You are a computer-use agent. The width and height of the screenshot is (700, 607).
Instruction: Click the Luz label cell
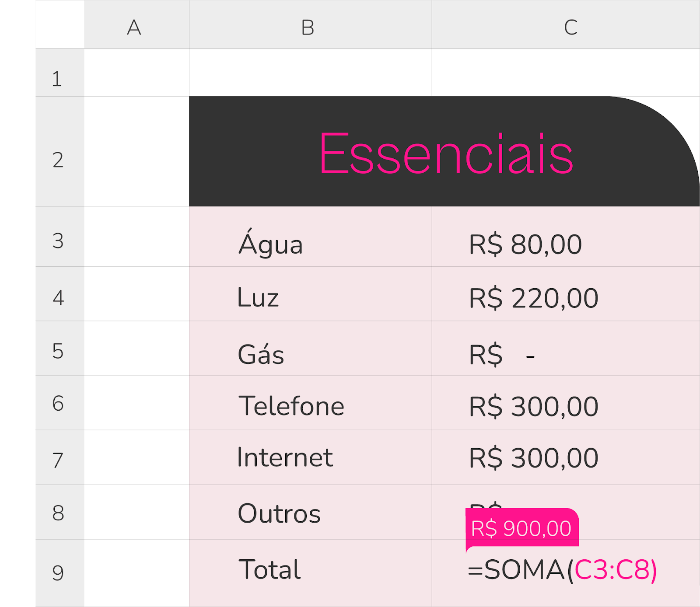258,298
